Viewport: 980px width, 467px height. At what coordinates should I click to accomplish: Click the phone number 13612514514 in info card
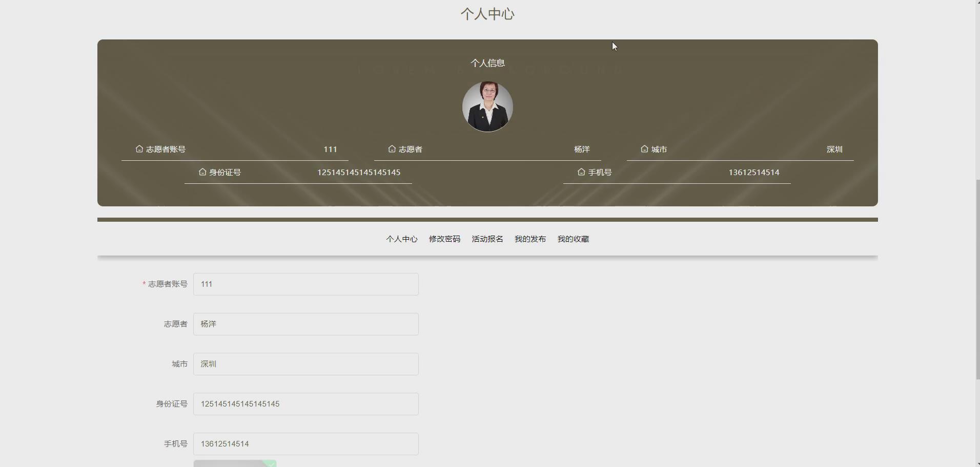[754, 173]
